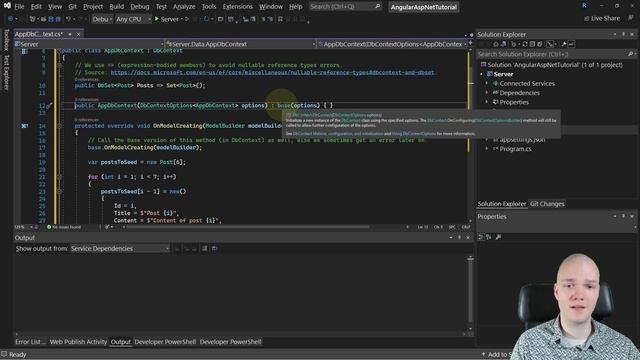Expand the Properties node in Solution Explorer
This screenshot has width=640, height=360.
487,102
